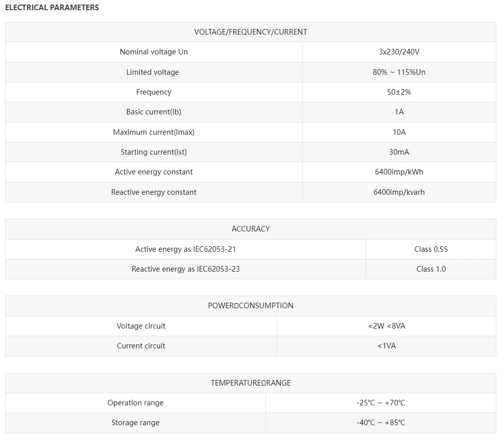The image size is (504, 441).
Task: Select the Maximum current(Imax) label
Action: click(154, 132)
